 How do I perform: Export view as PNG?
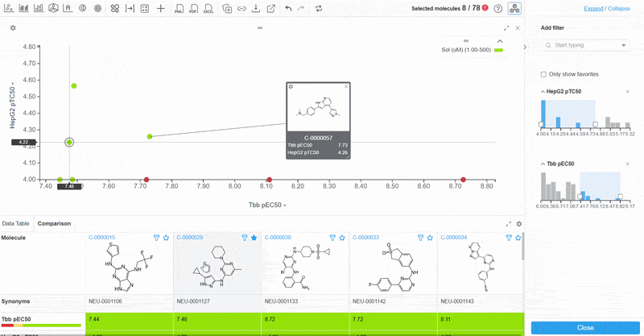[x=179, y=9]
